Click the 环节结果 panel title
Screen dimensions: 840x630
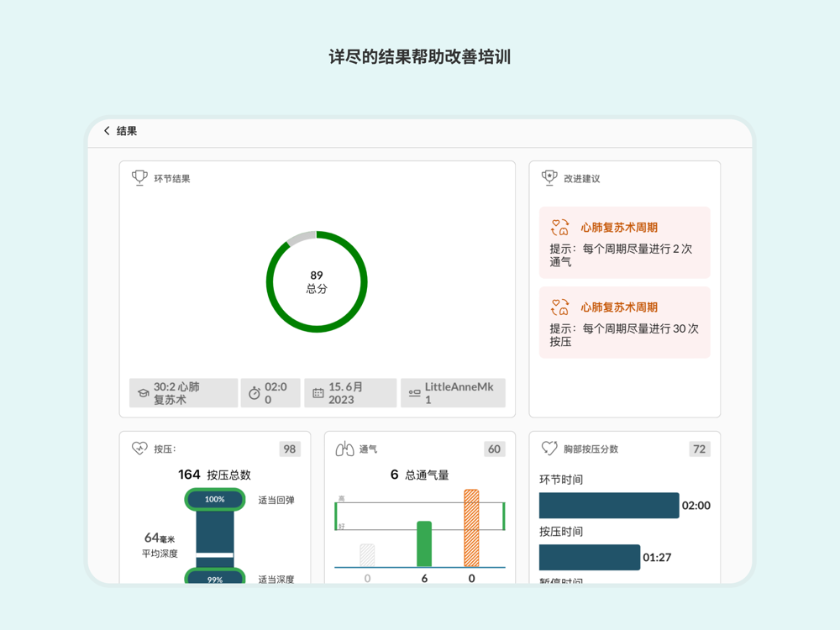click(172, 178)
